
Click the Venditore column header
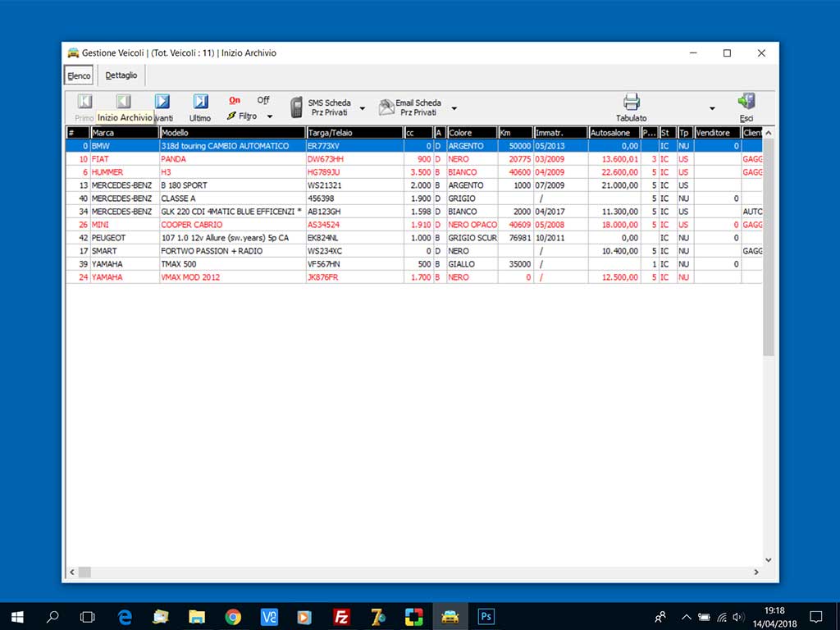717,133
